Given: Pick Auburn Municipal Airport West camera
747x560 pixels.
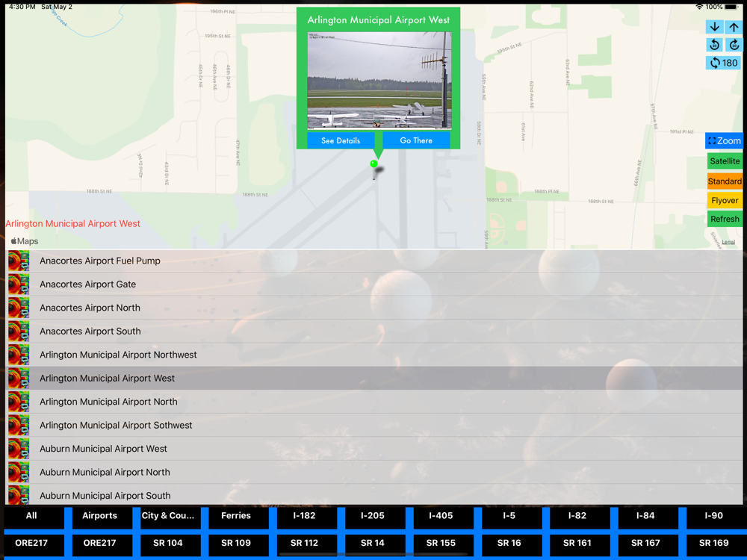Looking at the screenshot, I should coord(374,449).
